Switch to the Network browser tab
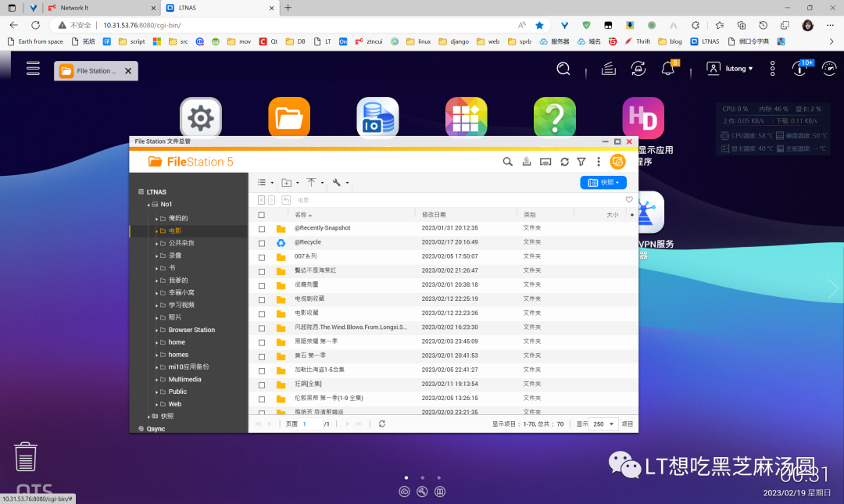The width and height of the screenshot is (844, 504). coord(100,8)
